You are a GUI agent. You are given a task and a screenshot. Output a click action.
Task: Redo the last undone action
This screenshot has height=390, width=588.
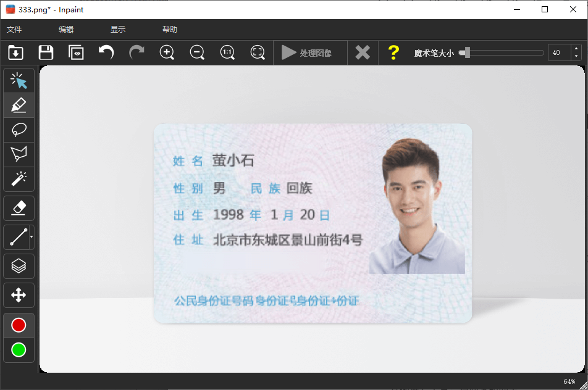point(136,53)
